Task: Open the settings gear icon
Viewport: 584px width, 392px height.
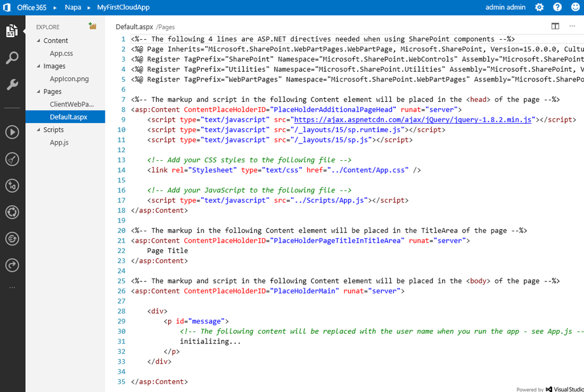Action: (539, 7)
